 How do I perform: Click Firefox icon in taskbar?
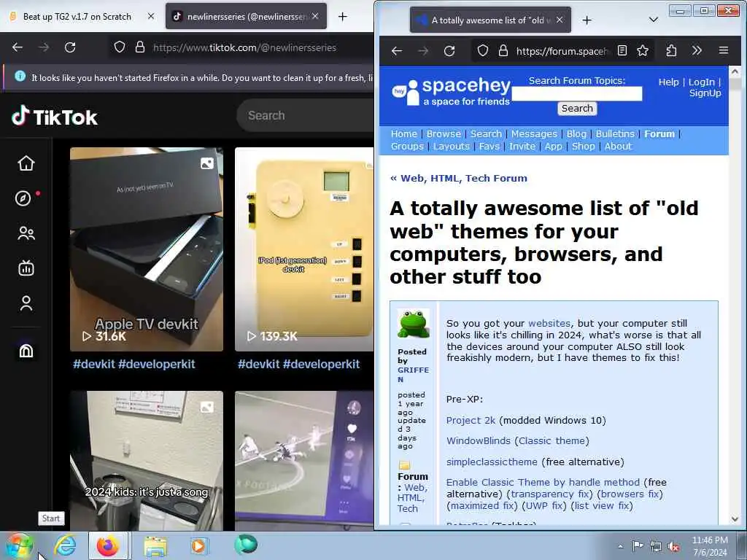108,545
